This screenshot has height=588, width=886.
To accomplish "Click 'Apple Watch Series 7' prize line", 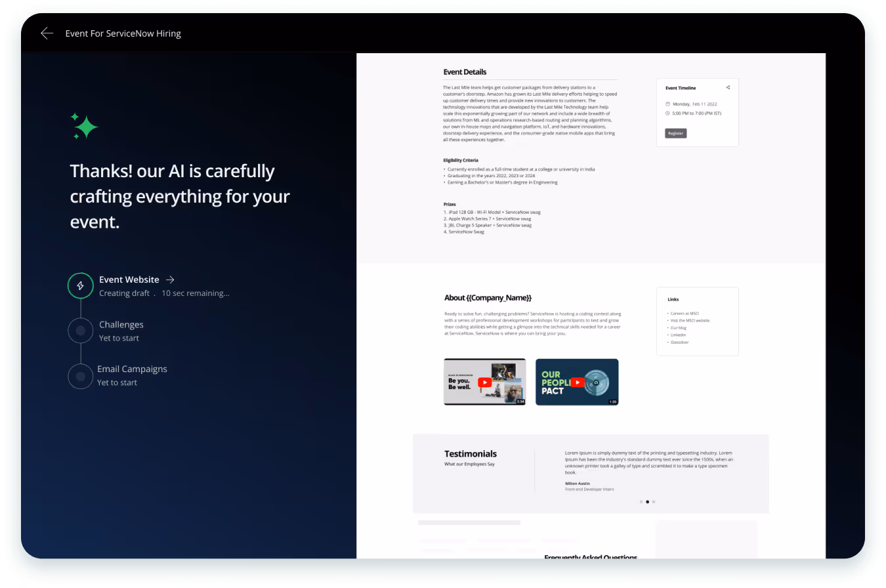I will (488, 219).
